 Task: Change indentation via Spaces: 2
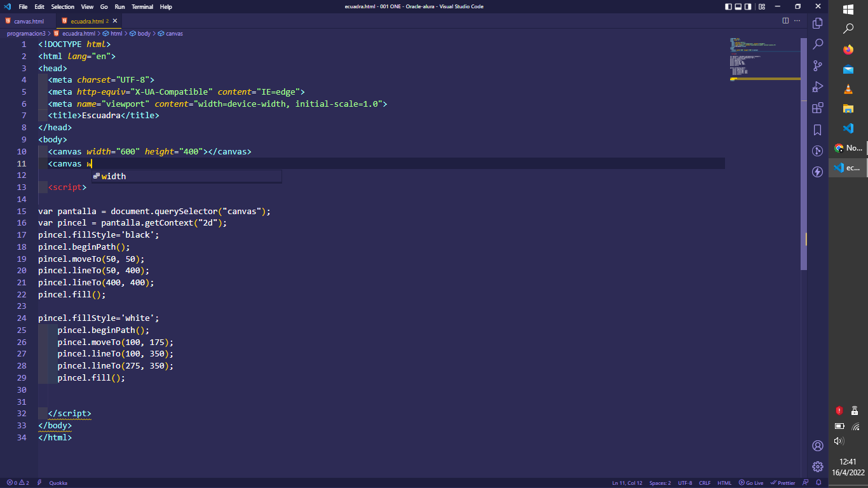(660, 483)
